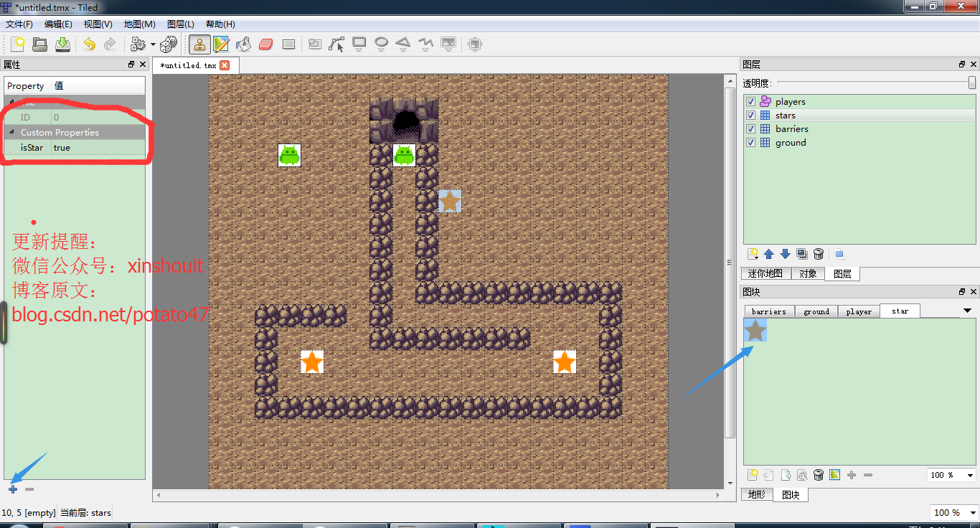
Task: Click the isStar value field true
Action: [98, 148]
